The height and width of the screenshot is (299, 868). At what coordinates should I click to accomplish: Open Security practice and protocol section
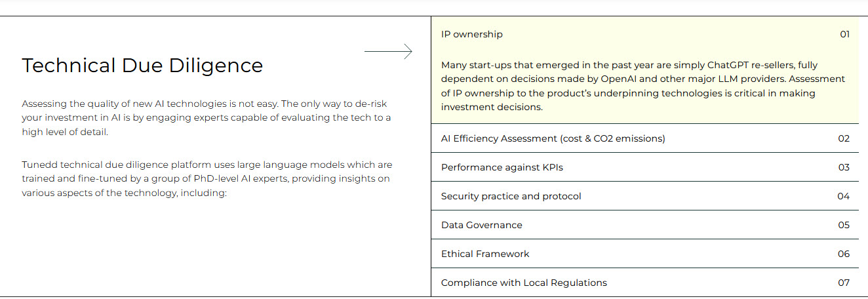tap(511, 196)
